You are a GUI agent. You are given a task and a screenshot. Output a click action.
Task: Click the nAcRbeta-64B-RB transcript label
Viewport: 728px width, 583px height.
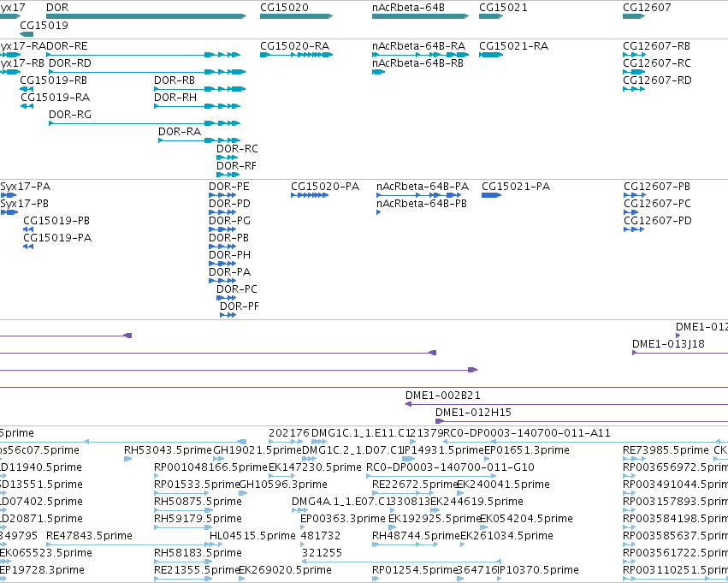click(417, 63)
